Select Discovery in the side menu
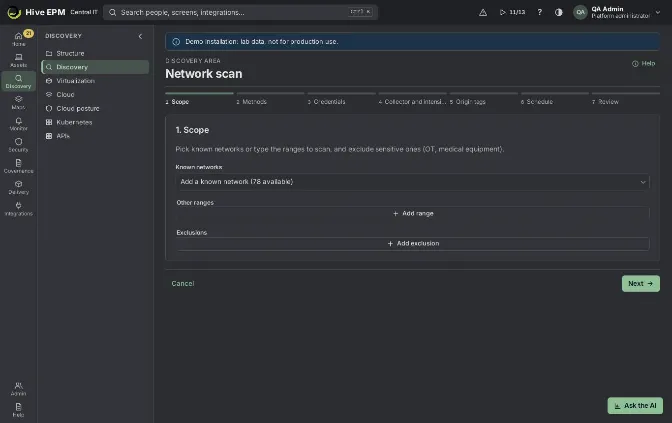The image size is (672, 423). coord(95,67)
